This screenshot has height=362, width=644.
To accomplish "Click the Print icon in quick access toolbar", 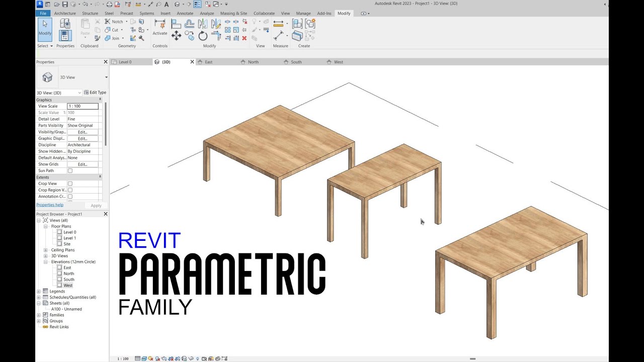I will (109, 4).
